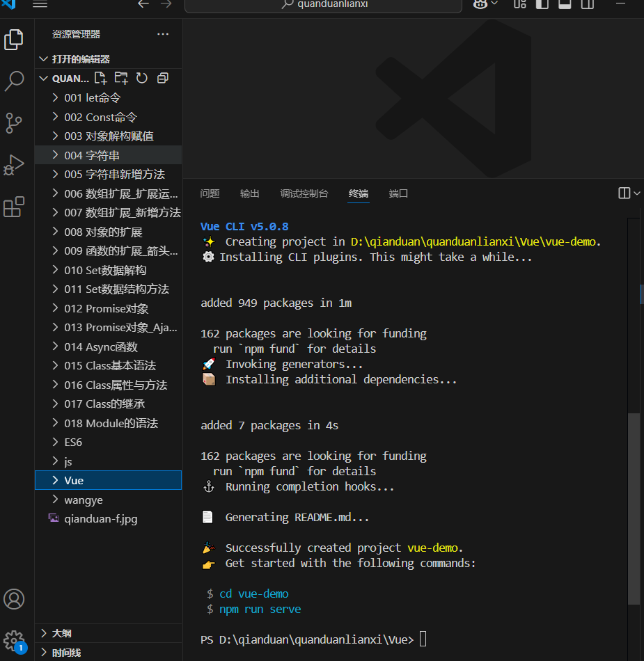Select the 终端 terminal tab
644x661 pixels.
pyautogui.click(x=359, y=193)
